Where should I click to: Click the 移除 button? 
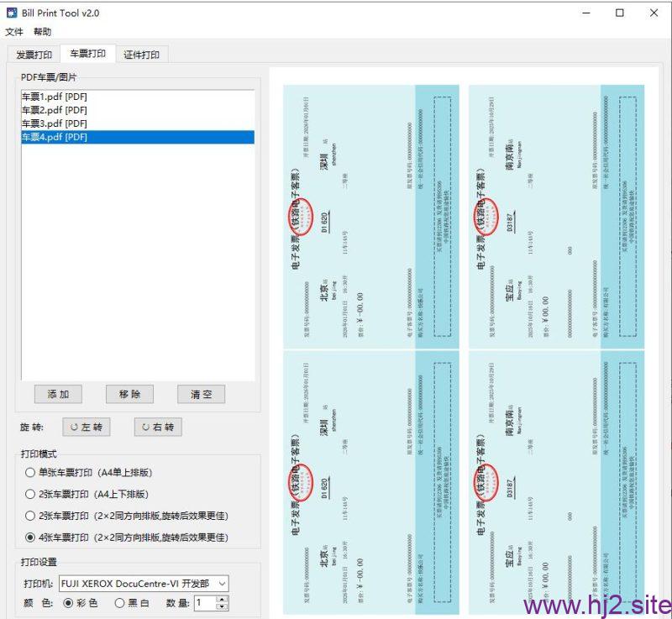(x=130, y=394)
